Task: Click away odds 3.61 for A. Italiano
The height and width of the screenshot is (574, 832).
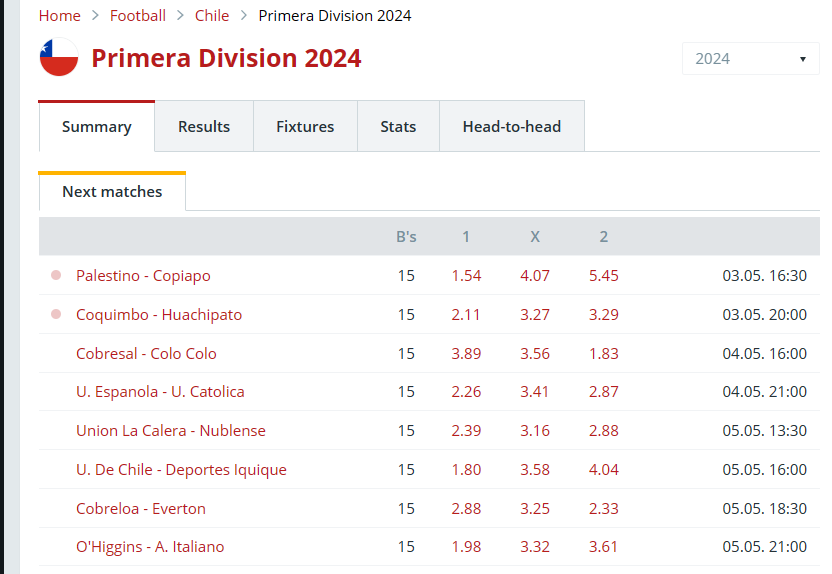Action: tap(603, 546)
